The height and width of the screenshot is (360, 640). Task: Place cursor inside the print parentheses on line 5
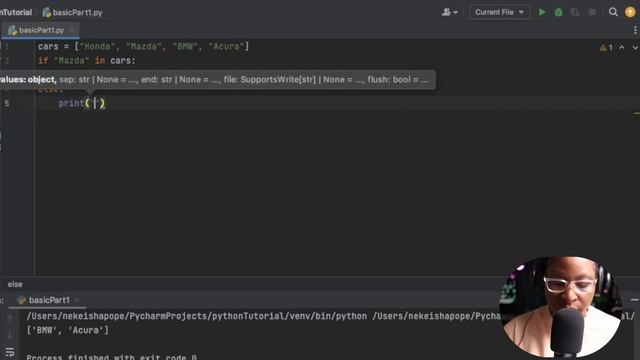[x=95, y=103]
